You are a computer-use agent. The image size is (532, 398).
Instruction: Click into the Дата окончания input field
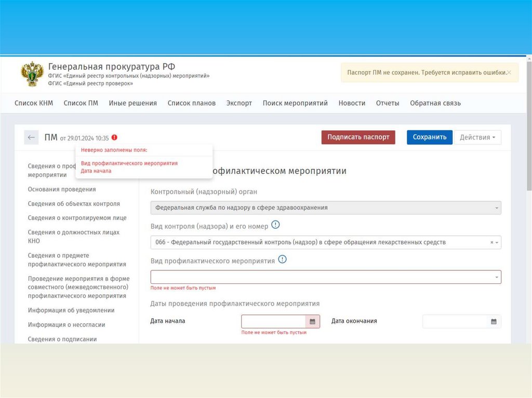click(x=455, y=321)
